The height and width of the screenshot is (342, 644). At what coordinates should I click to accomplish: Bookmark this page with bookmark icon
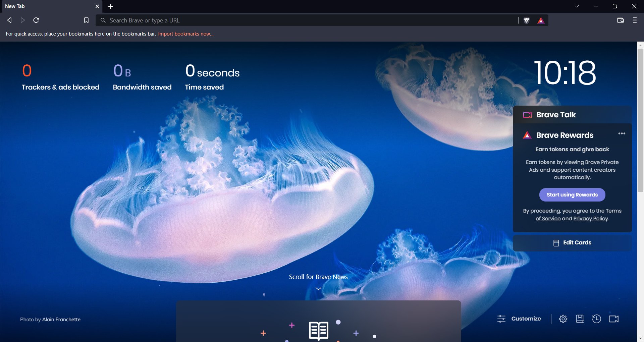(x=86, y=20)
